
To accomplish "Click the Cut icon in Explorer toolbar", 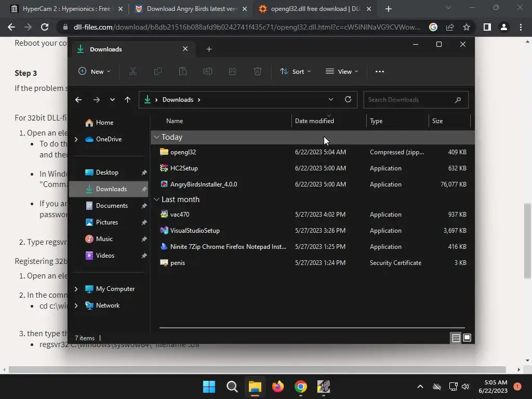I will 132,72.
